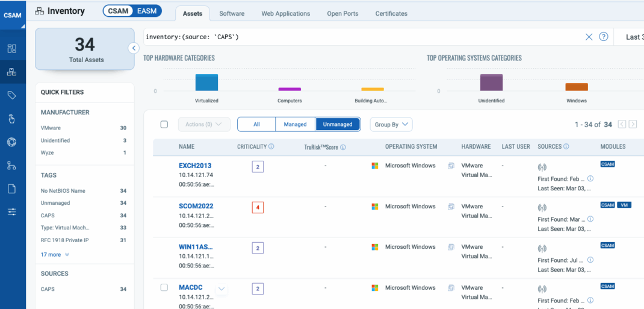The image size is (644, 309).
Task: Tick the MACDC row checkbox
Action: [164, 288]
